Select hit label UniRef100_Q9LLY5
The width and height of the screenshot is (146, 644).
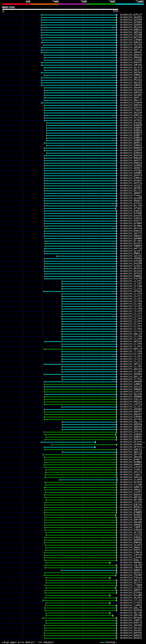coord(131,608)
